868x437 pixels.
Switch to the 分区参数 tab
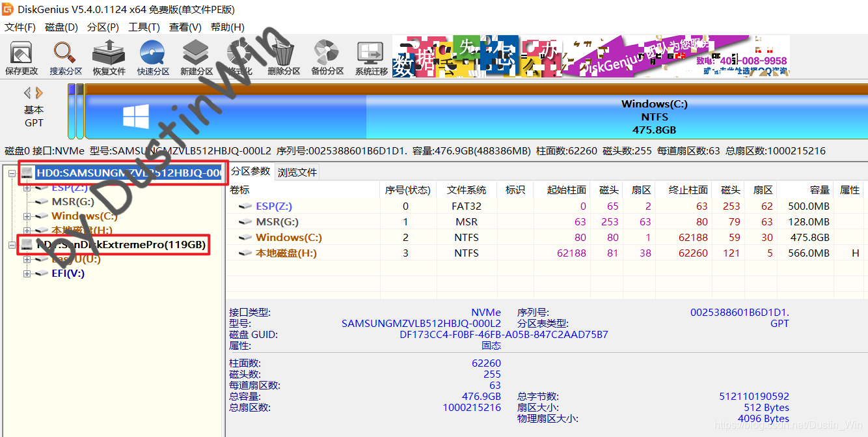pyautogui.click(x=251, y=171)
